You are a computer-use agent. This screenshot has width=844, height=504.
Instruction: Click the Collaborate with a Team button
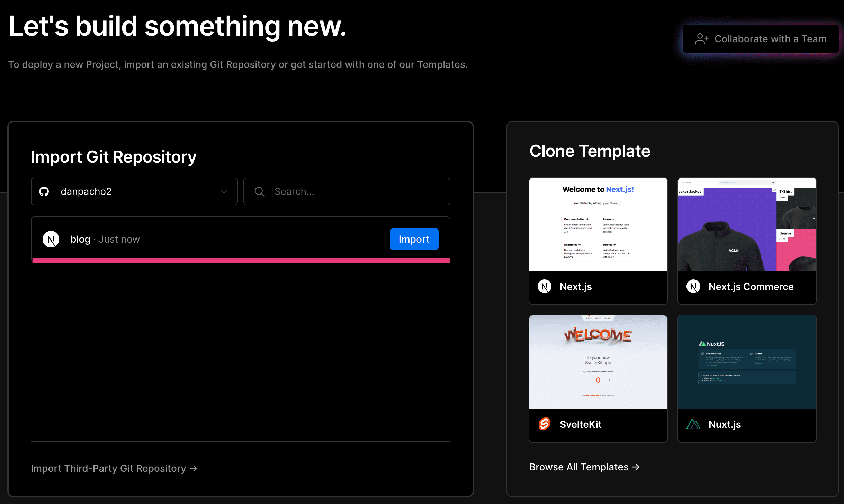click(761, 39)
